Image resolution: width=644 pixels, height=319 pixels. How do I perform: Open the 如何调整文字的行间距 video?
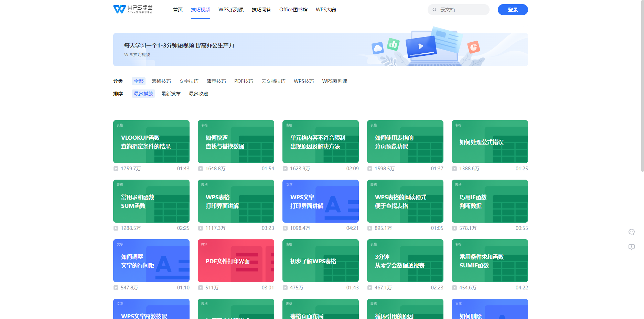pyautogui.click(x=151, y=260)
